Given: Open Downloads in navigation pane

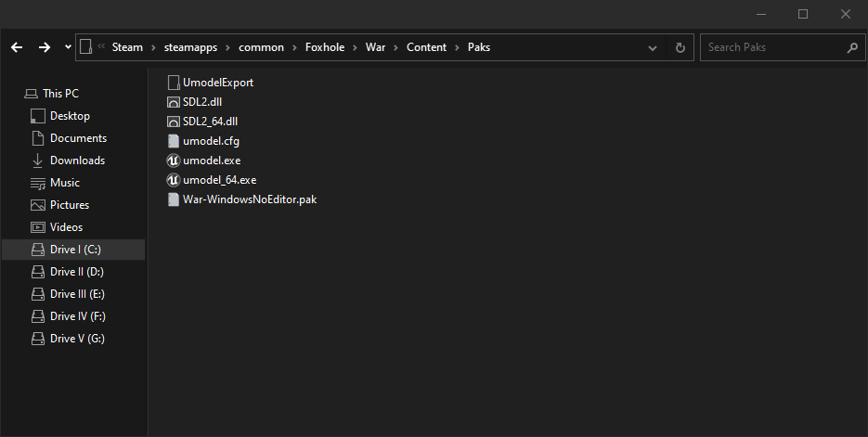Looking at the screenshot, I should click(x=77, y=161).
